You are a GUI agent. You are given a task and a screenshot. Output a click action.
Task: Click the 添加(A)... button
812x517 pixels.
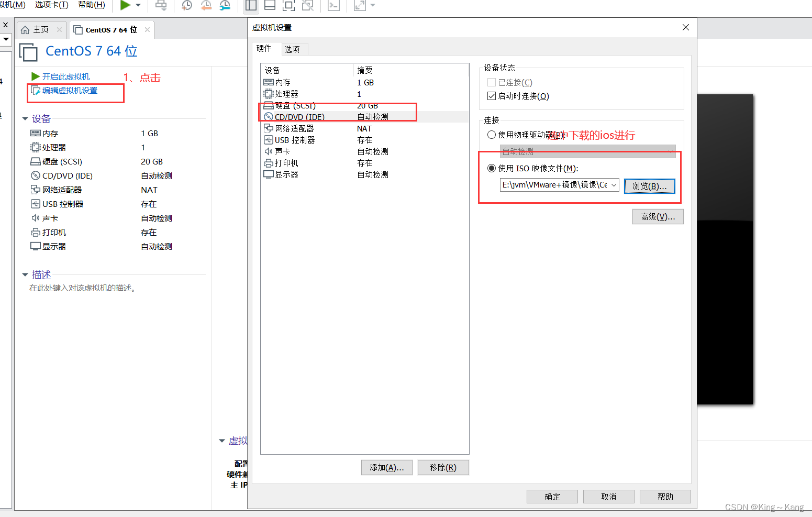[387, 467]
